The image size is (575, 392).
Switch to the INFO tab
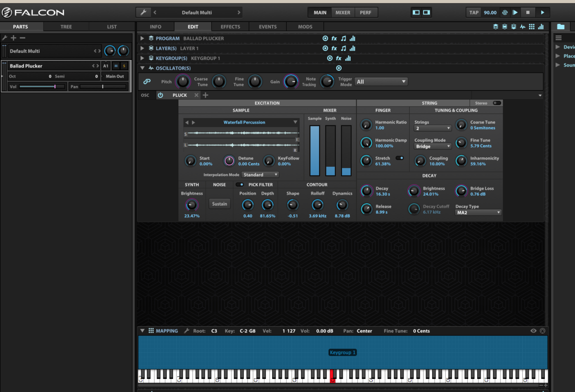click(x=156, y=27)
